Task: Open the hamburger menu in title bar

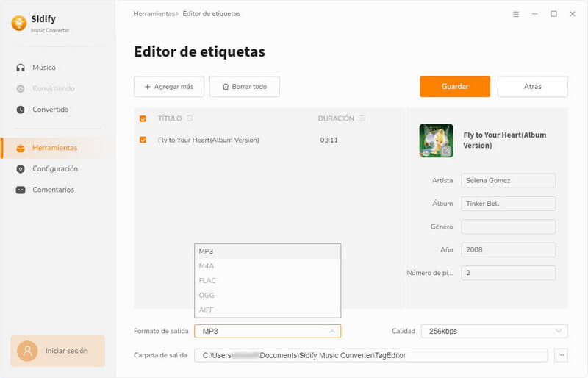Action: coord(516,14)
